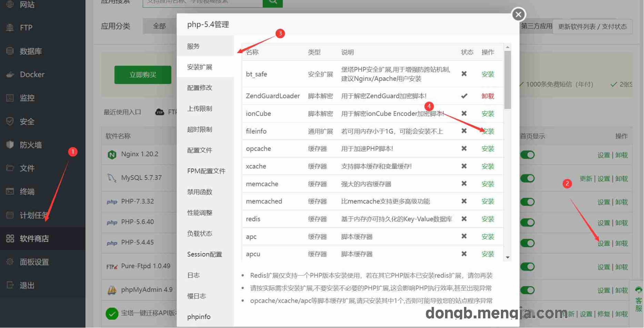Click 更新软件列表 / 支付状态 button
Image resolution: width=644 pixels, height=328 pixels.
click(592, 27)
